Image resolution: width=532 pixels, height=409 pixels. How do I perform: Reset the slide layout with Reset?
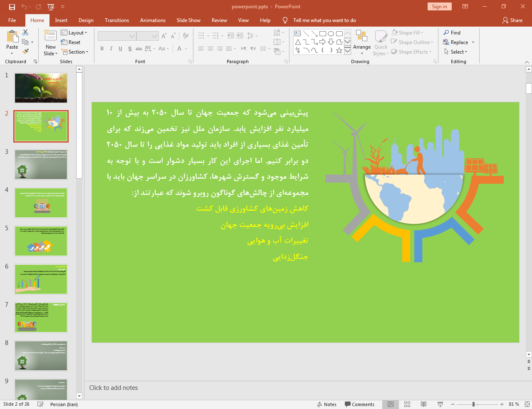coord(71,42)
